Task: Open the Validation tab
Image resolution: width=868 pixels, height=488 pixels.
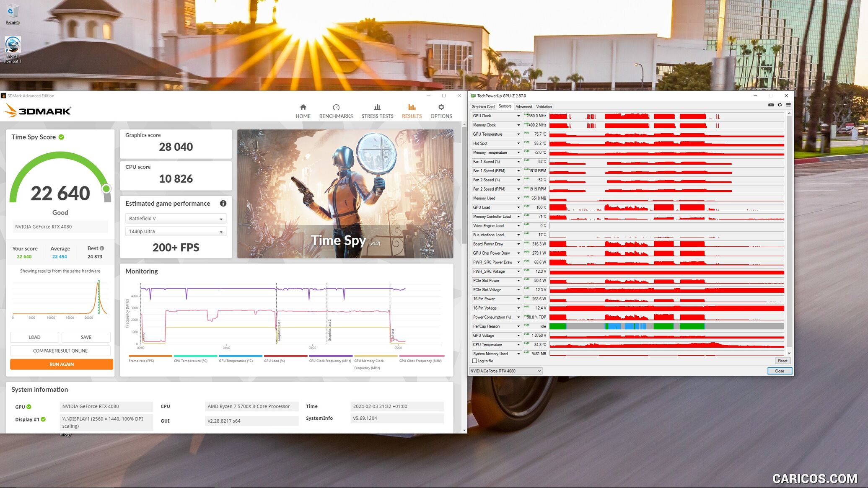Action: pos(544,107)
